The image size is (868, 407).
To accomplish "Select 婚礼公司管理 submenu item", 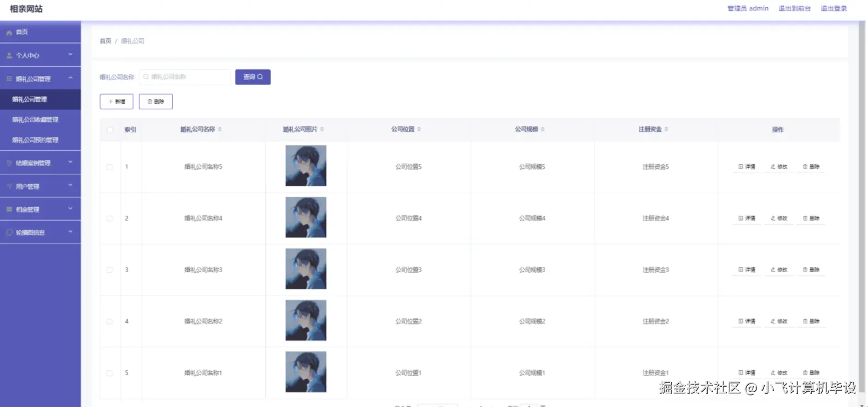I will point(40,99).
